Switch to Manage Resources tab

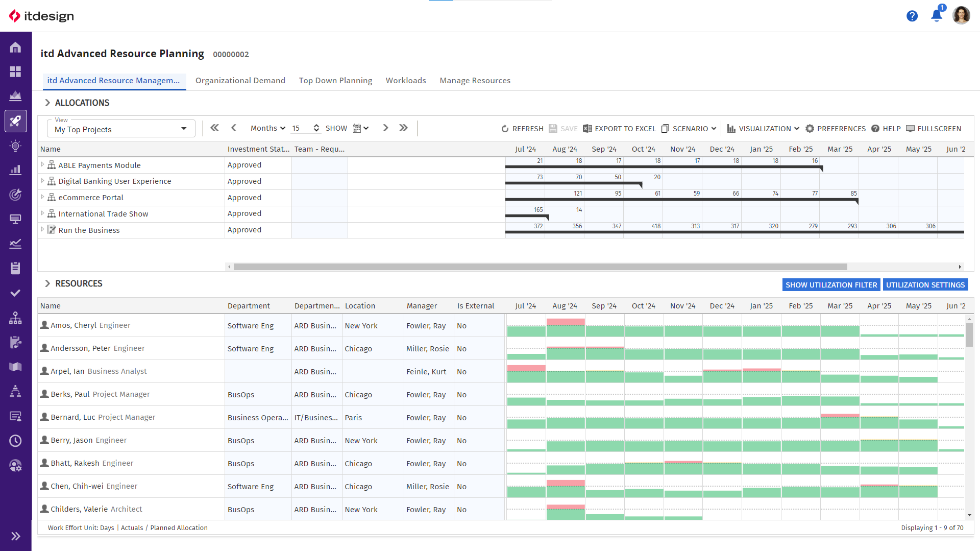(x=475, y=81)
